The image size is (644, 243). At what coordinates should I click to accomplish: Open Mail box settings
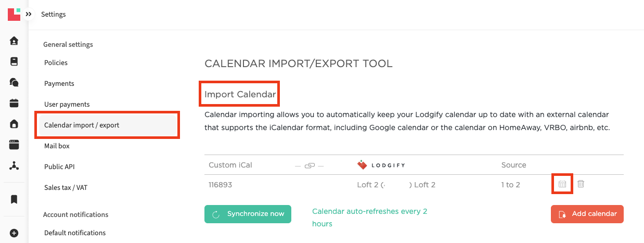57,146
